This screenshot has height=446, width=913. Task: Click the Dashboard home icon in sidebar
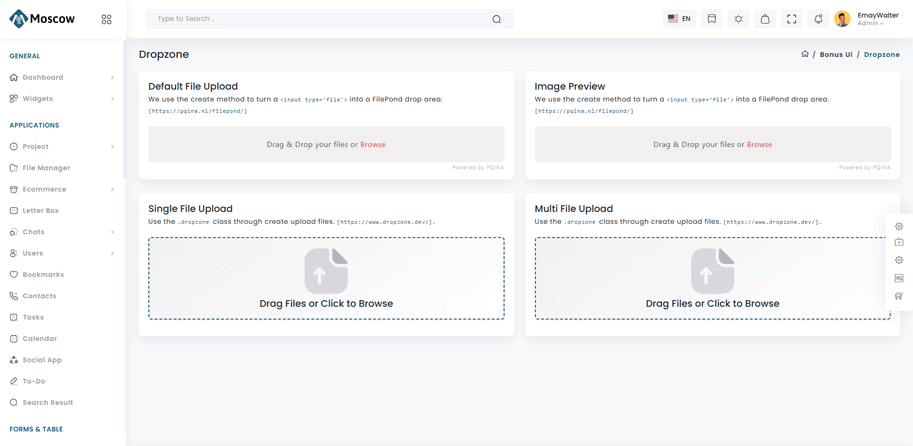pyautogui.click(x=14, y=77)
